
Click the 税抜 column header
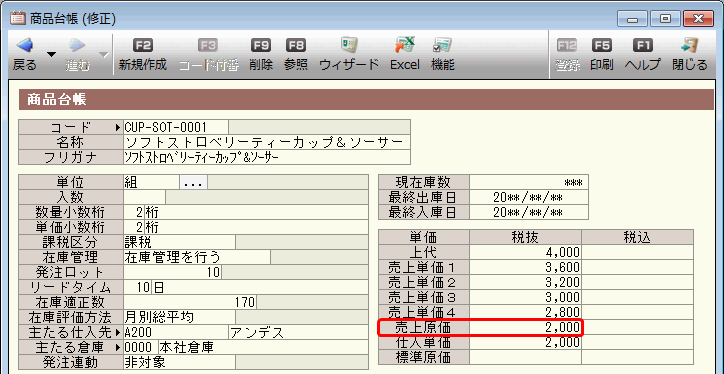point(525,237)
